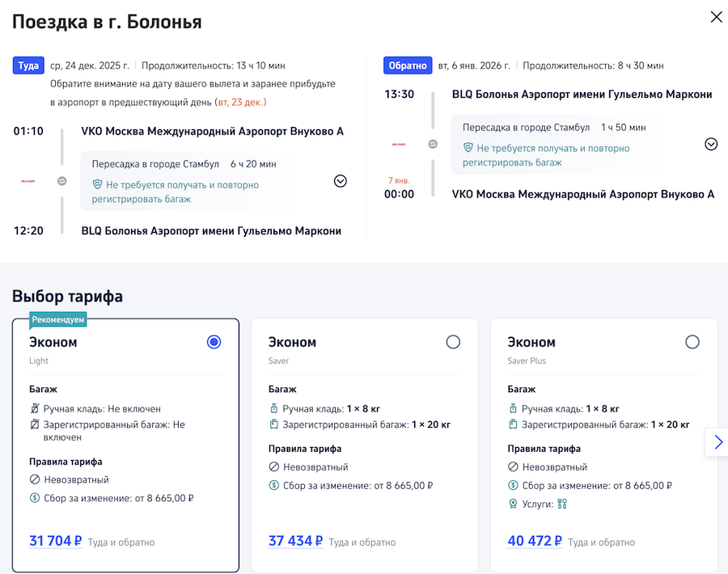Open price breakdown for 40 472 ₽

[x=534, y=541]
